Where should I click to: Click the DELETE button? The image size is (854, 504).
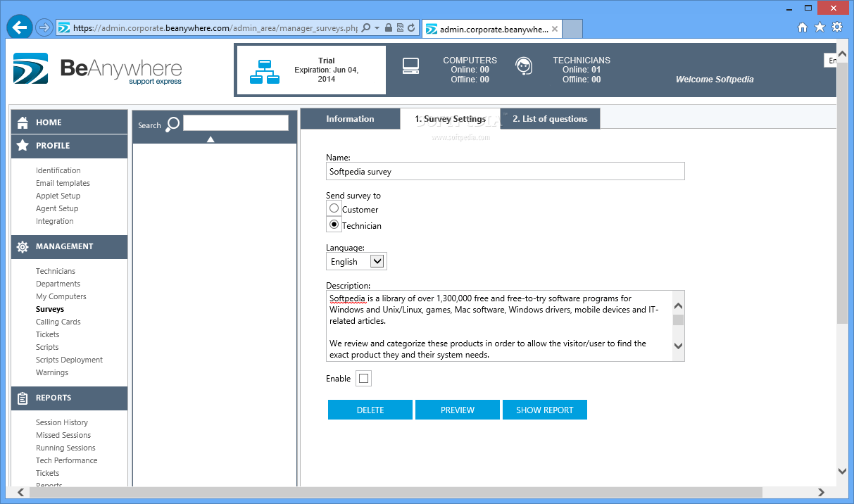click(x=370, y=410)
